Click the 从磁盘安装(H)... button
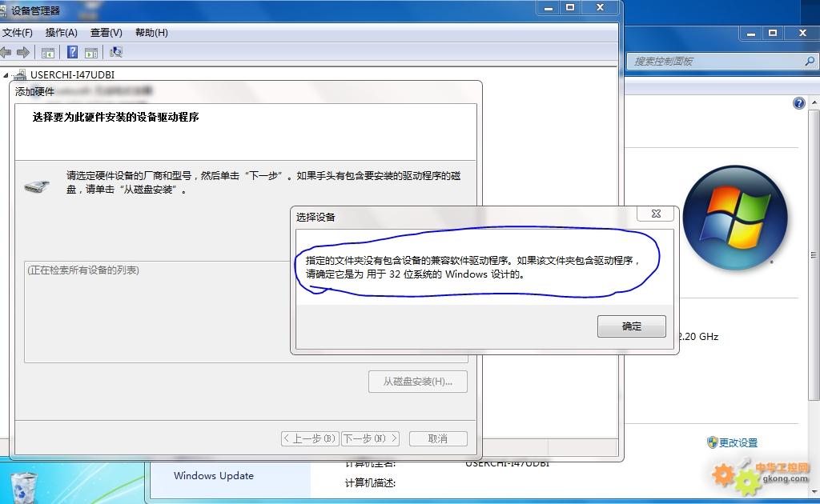The height and width of the screenshot is (504, 820). tap(418, 382)
